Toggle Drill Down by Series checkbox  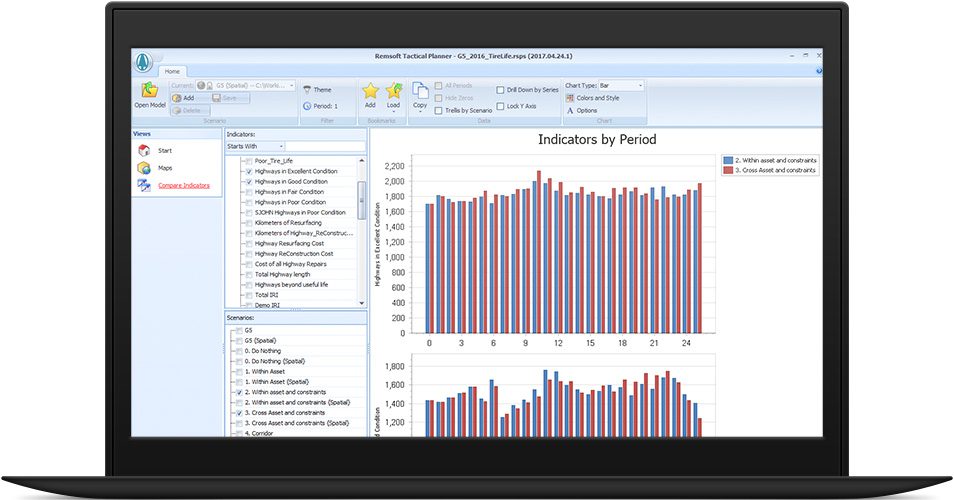coord(500,89)
